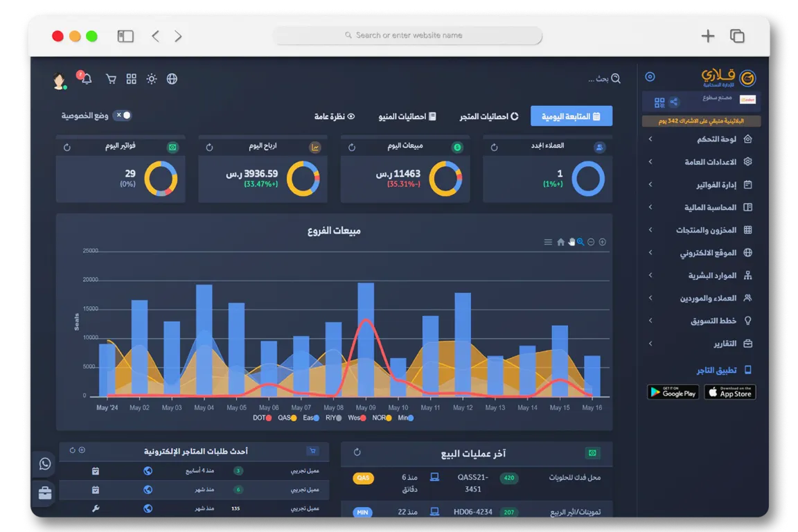The height and width of the screenshot is (532, 798).
Task: Toggle light/dark mode sun icon
Action: point(152,79)
